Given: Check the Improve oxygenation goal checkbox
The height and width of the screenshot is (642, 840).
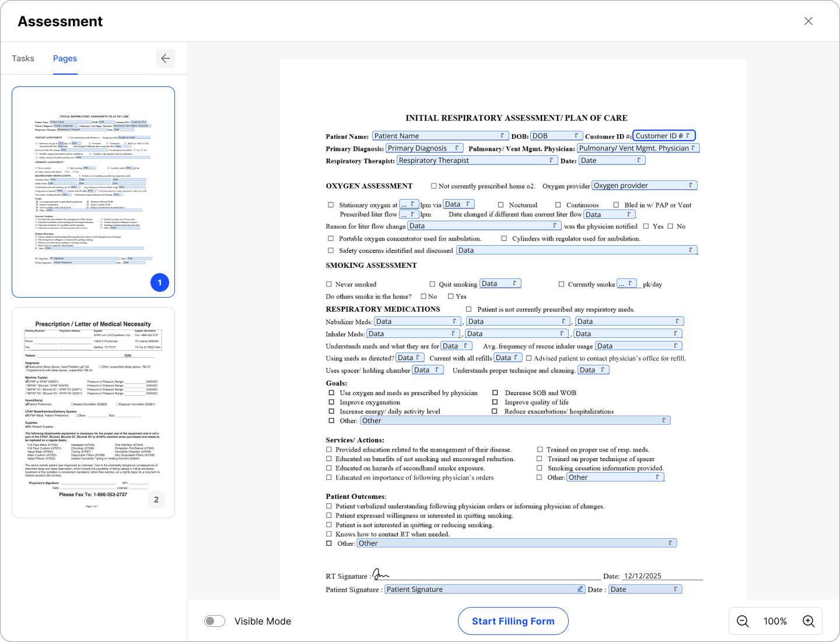Looking at the screenshot, I should [331, 402].
